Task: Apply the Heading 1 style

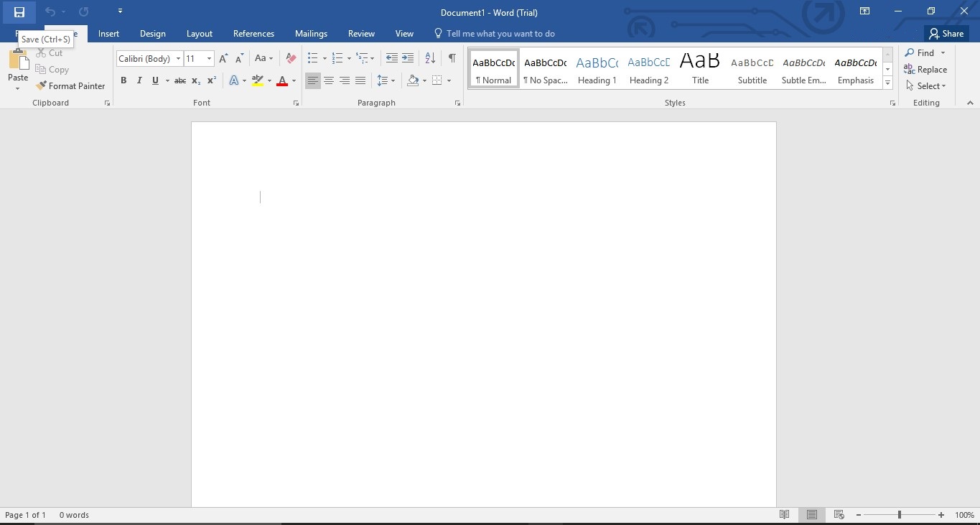Action: (597, 68)
